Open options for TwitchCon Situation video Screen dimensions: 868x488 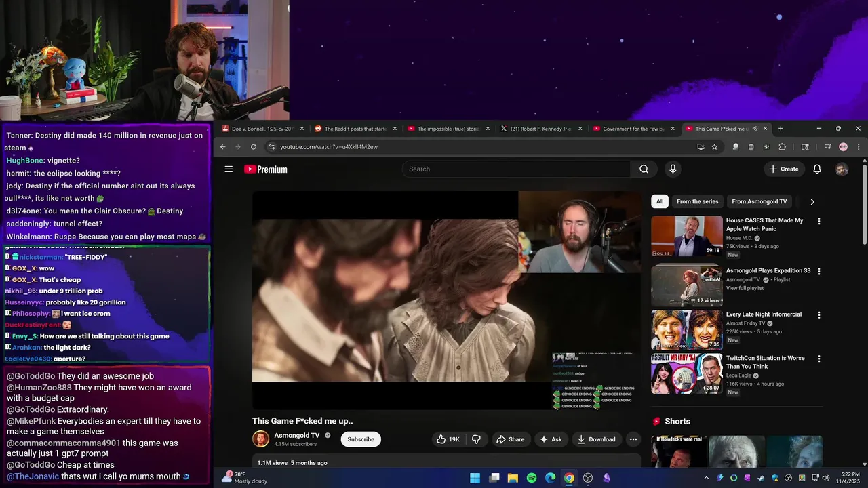[819, 359]
